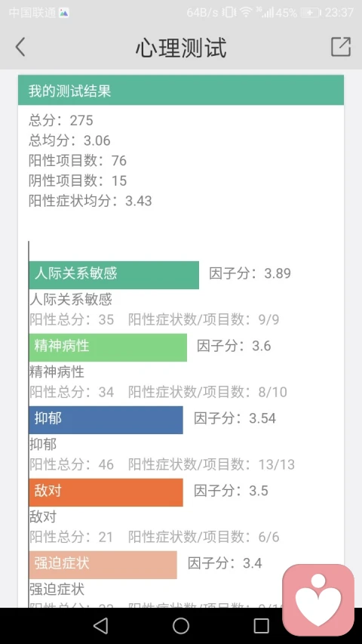Tap the 心理测试 page title
362x644 pixels.
(x=181, y=48)
